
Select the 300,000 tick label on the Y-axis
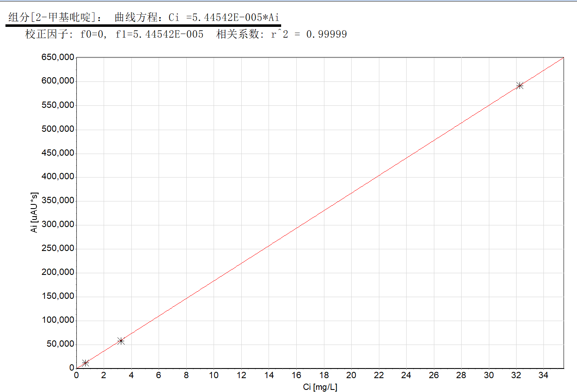click(x=58, y=224)
